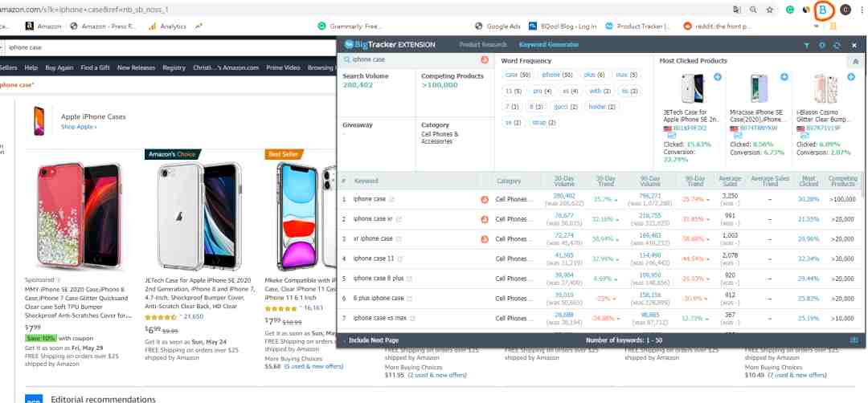Screen dimensions: 868x403
Task: Open the Chrome profile avatar
Action: (x=845, y=10)
